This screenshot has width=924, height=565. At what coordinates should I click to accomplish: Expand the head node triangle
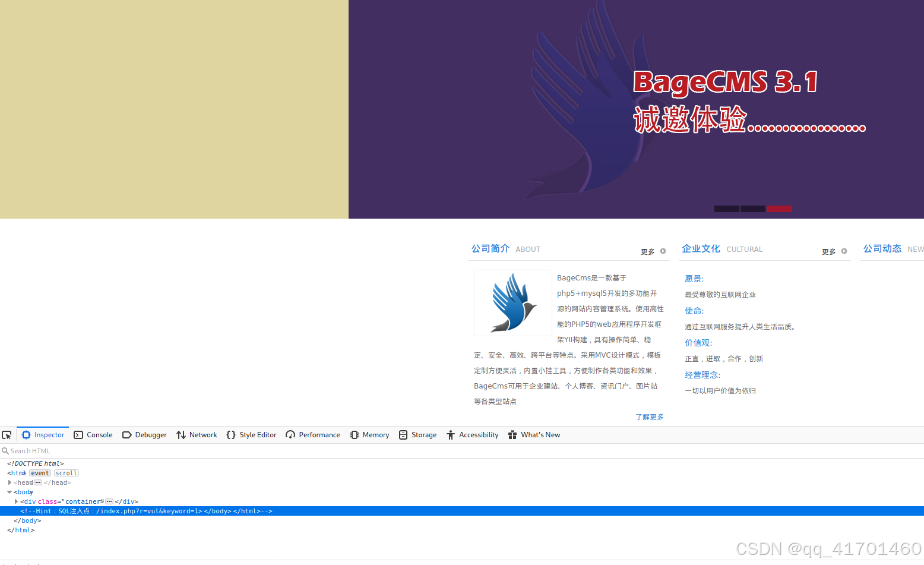pos(10,482)
